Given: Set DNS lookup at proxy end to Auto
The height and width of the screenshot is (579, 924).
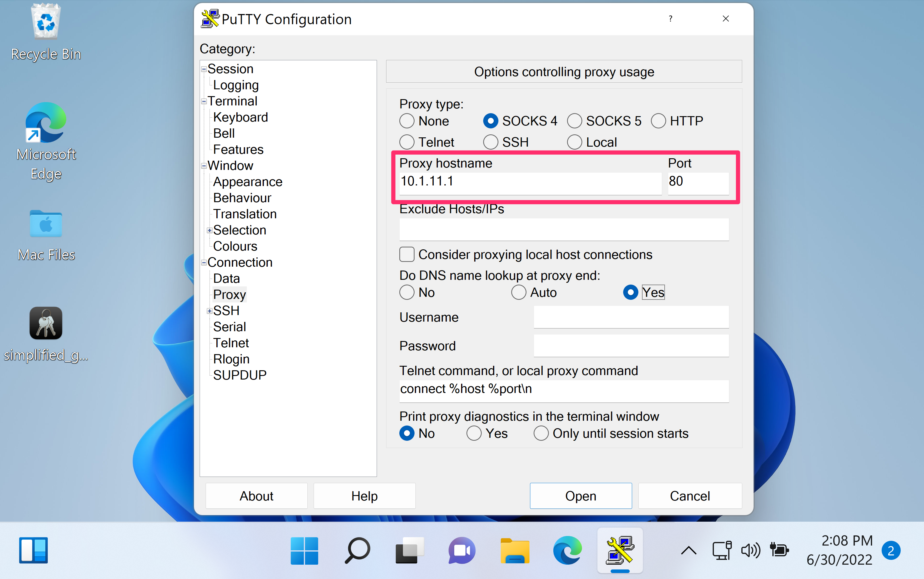Looking at the screenshot, I should (518, 292).
